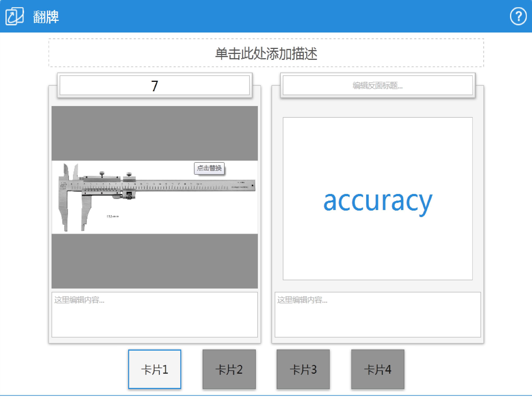Open the 卡片3 tab
This screenshot has height=399, width=532.
[x=303, y=369]
